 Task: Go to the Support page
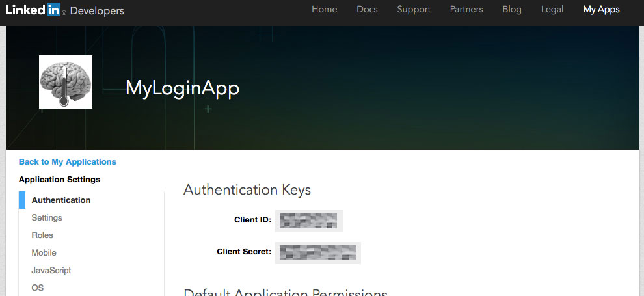click(414, 10)
